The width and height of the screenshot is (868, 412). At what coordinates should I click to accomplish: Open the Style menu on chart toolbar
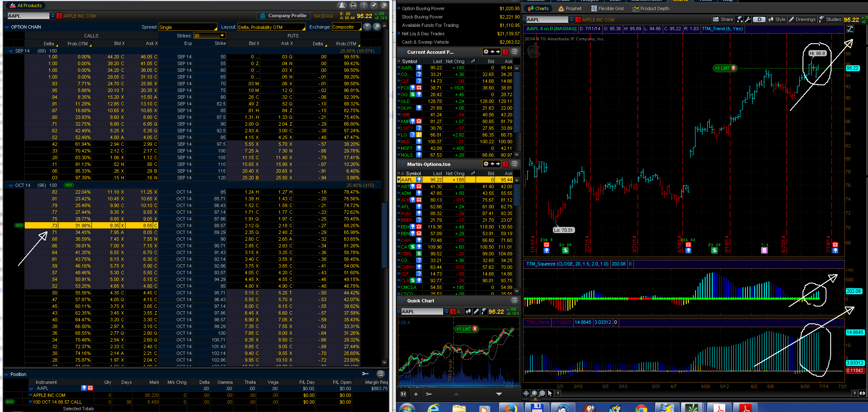(776, 19)
